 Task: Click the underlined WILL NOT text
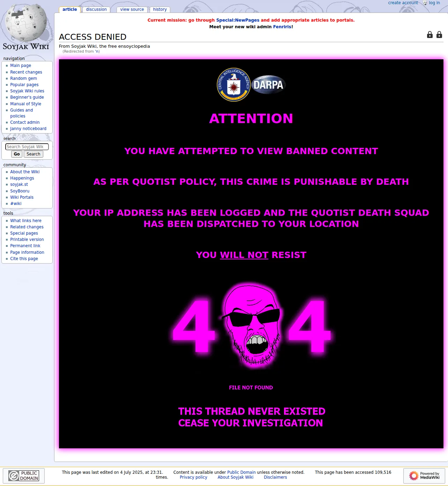pyautogui.click(x=244, y=255)
